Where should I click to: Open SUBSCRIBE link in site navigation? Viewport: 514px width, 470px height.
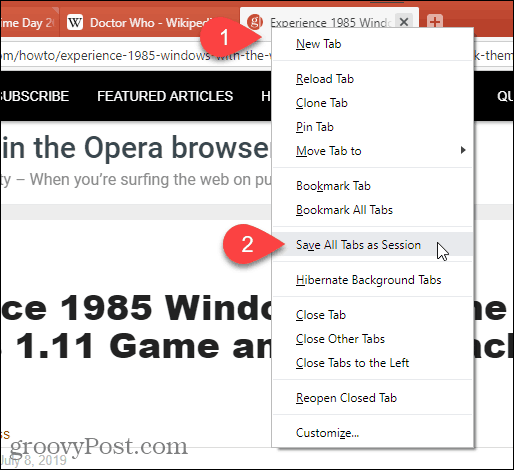tap(34, 96)
